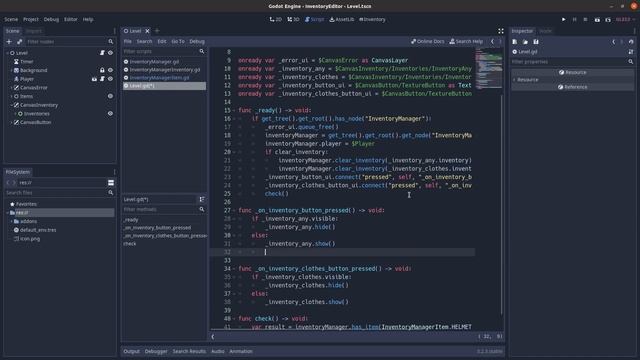Collapse the CanvasInventory node

pos(11,105)
